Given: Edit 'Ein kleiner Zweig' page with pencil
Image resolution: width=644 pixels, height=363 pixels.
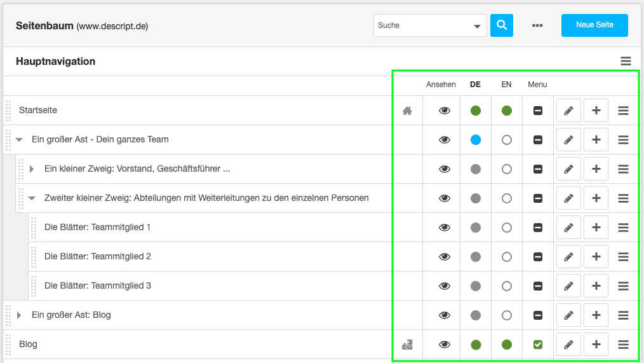Looking at the screenshot, I should 568,169.
